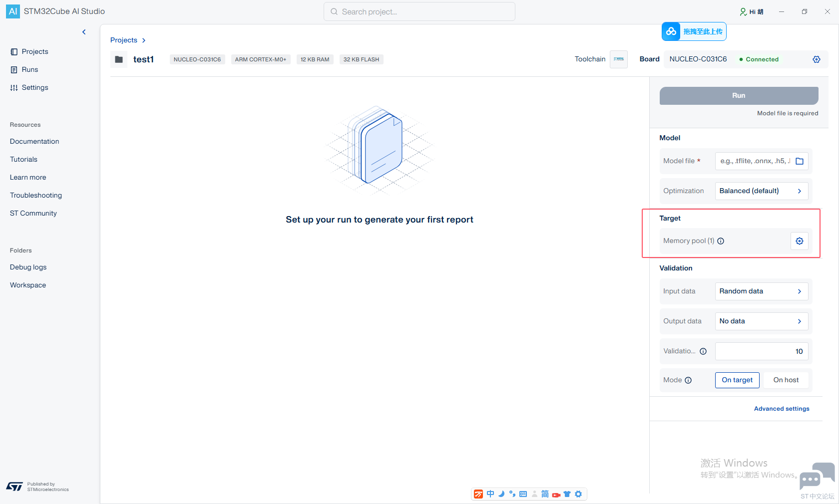This screenshot has height=504, width=839.
Task: Focus the Validation count field showing 10
Action: pyautogui.click(x=762, y=351)
